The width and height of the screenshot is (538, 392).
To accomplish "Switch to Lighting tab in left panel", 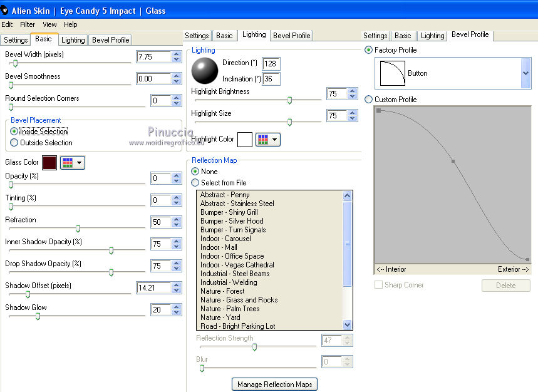I will pos(73,40).
